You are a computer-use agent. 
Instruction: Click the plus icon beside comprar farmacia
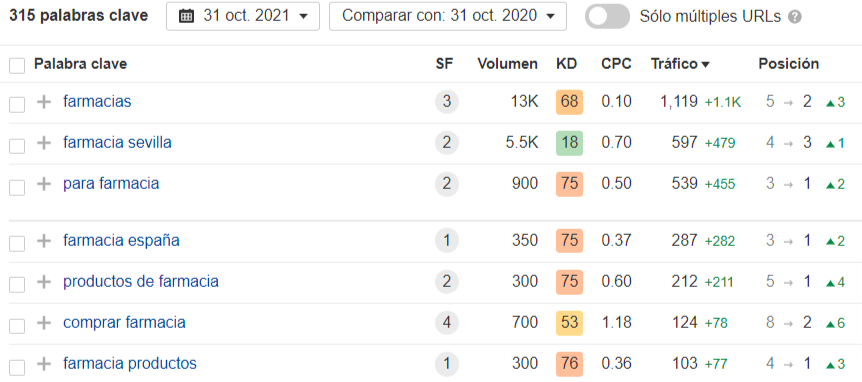pyautogui.click(x=43, y=323)
